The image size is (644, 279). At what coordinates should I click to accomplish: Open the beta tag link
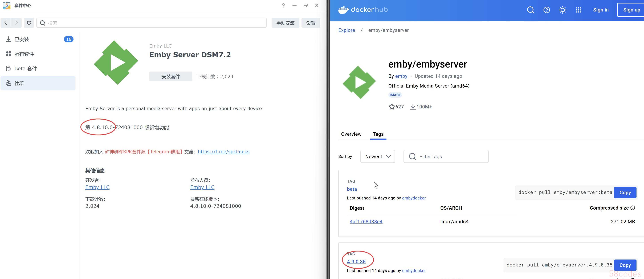352,189
